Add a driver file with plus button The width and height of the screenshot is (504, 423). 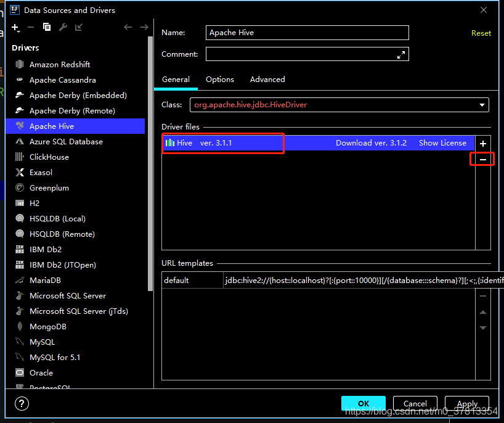click(x=483, y=144)
